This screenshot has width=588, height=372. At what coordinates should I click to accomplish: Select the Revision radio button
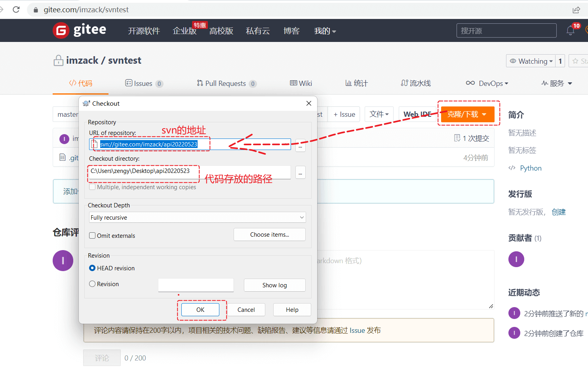pos(92,284)
